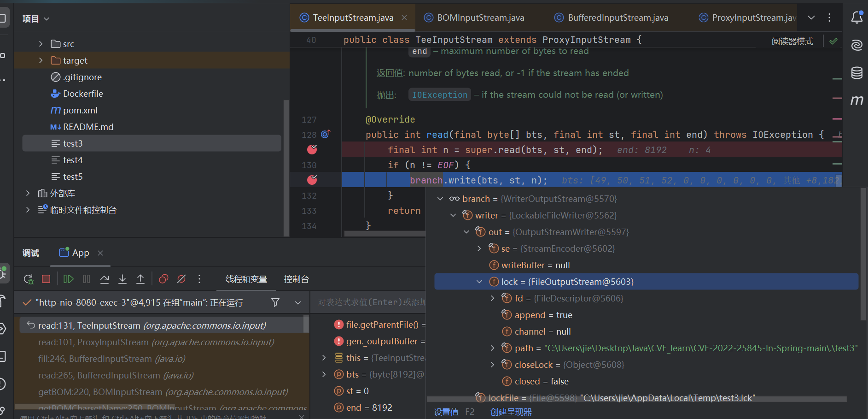
Task: Select getBOM:220 BOMInputStream frame
Action: click(x=163, y=392)
